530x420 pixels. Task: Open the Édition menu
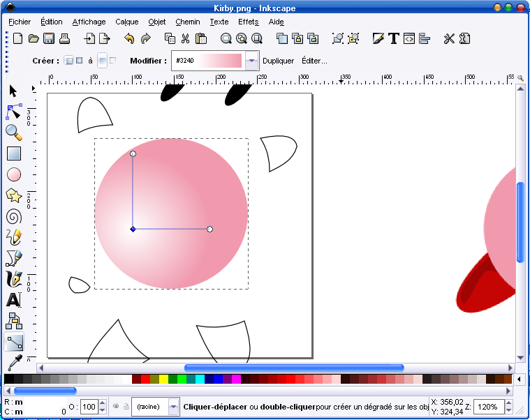click(x=52, y=22)
